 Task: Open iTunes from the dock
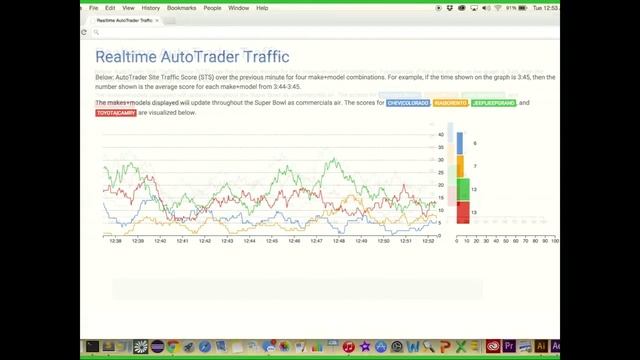coord(349,347)
